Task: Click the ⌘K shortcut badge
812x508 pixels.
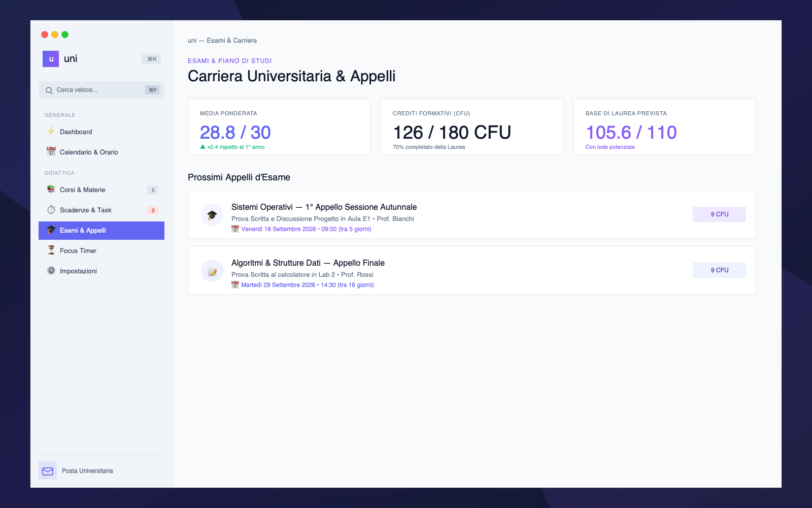Action: [x=151, y=59]
